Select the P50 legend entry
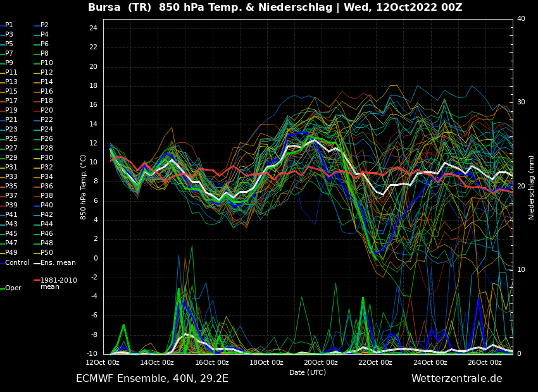Screen dimensions: 538x392 tap(43, 252)
